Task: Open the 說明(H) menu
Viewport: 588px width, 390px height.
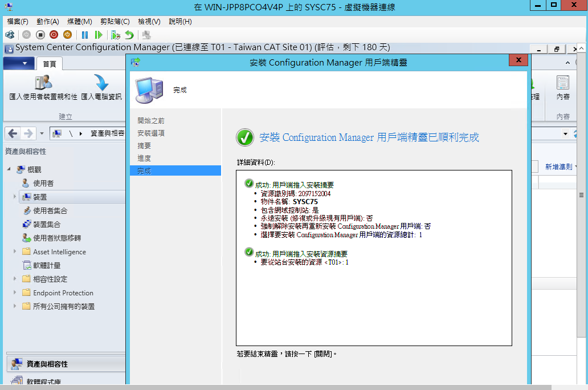Action: click(180, 22)
